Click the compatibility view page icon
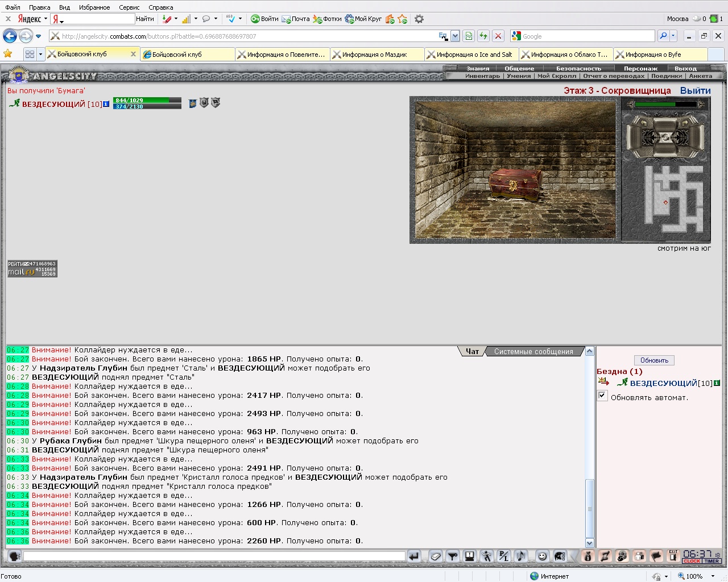 pyautogui.click(x=468, y=36)
